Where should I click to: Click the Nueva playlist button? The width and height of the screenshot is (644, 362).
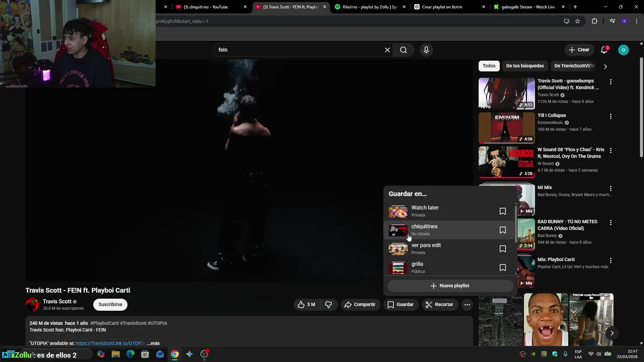(450, 286)
